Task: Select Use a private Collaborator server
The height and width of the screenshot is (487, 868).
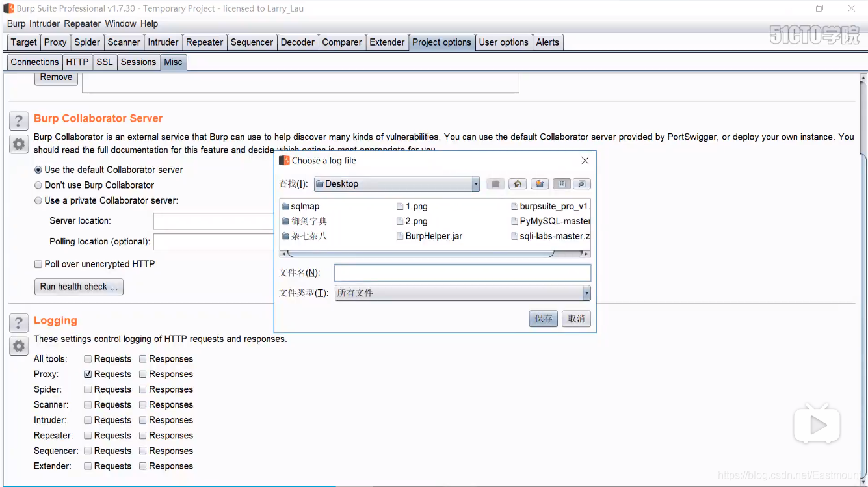Action: pyautogui.click(x=38, y=201)
